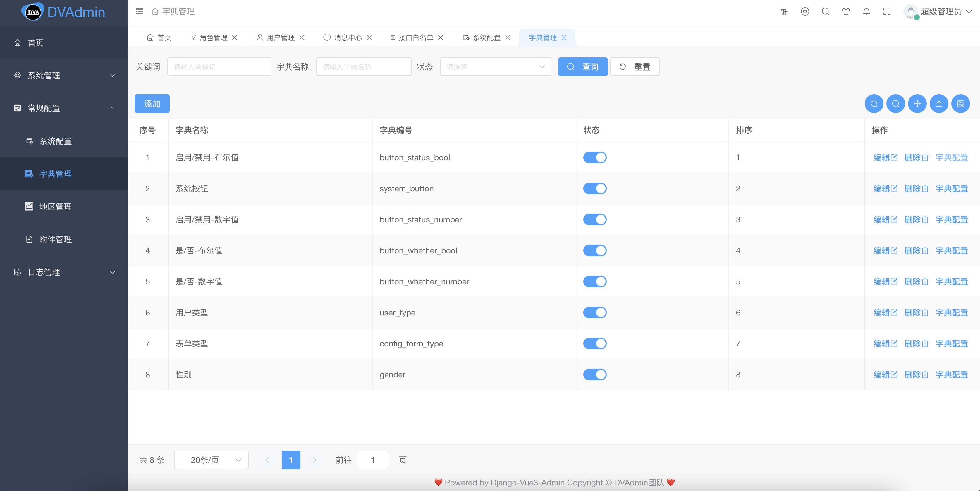This screenshot has width=980, height=491.
Task: Switch to the 角色管理 tab
Action: pyautogui.click(x=213, y=37)
